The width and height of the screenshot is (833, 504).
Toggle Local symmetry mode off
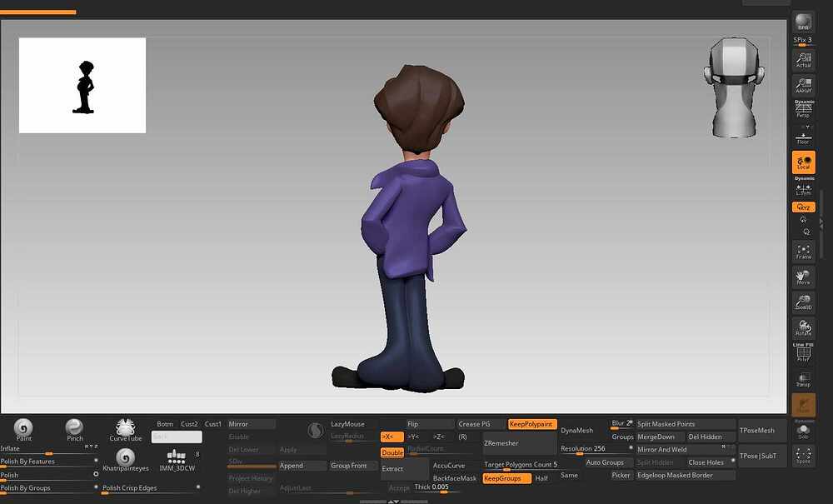click(x=803, y=162)
